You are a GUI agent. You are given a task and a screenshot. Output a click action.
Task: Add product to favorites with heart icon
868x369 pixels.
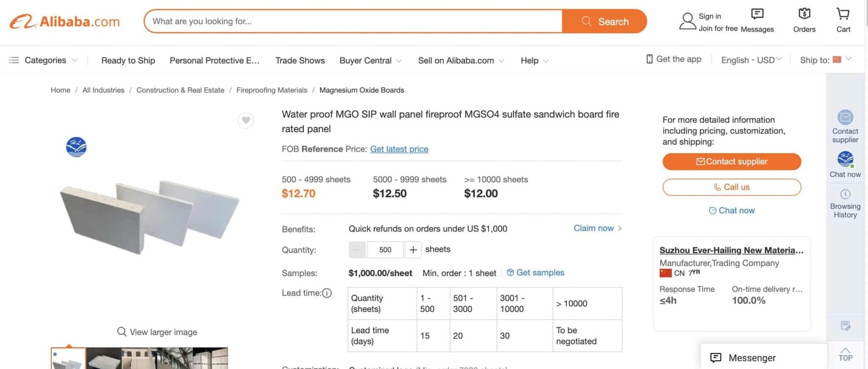coord(246,120)
